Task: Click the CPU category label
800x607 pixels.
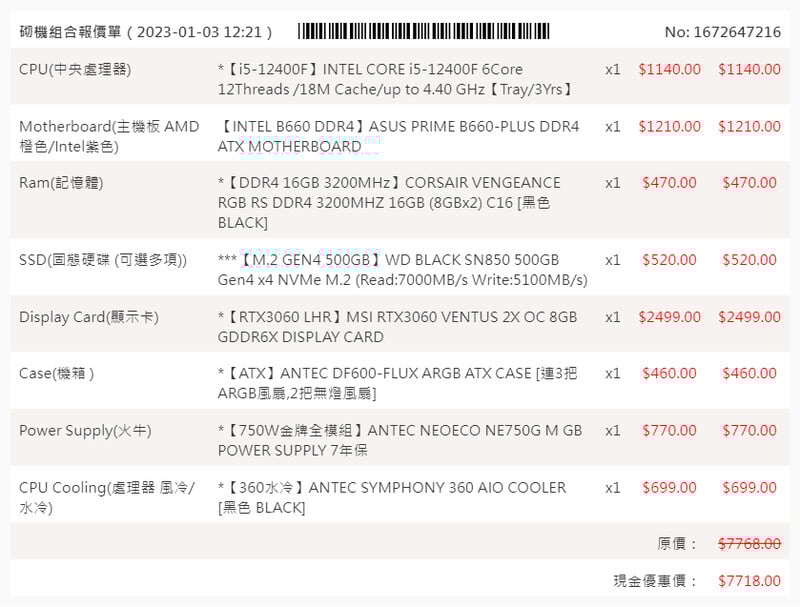Action: click(x=75, y=69)
